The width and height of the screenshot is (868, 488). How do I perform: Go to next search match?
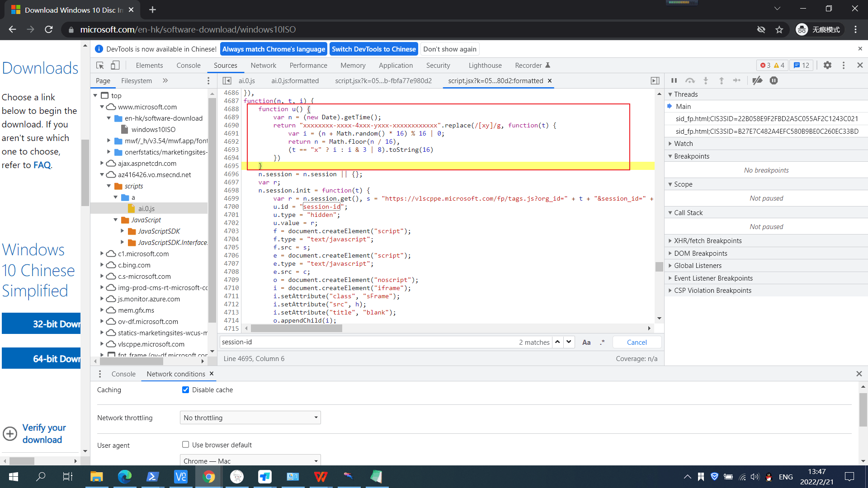(x=569, y=342)
